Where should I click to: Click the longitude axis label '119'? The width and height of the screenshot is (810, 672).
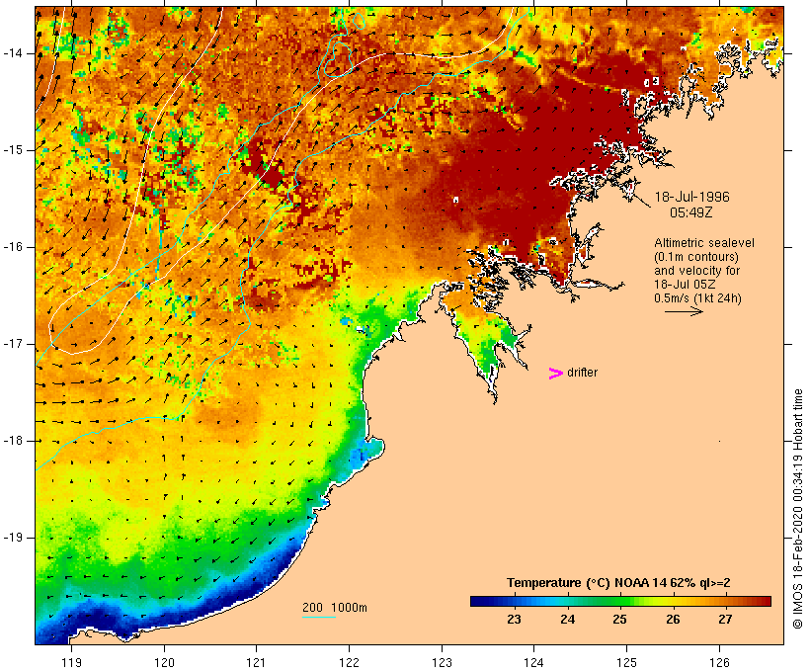[71, 662]
